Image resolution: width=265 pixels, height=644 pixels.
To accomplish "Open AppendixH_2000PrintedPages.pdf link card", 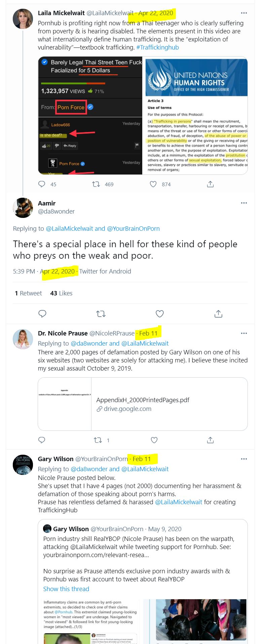I will click(x=143, y=404).
